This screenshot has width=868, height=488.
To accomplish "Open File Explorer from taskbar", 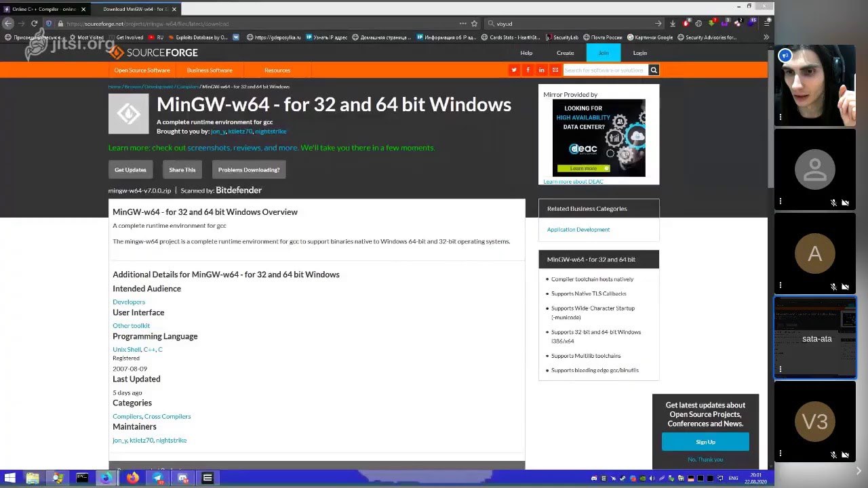I will click(33, 478).
